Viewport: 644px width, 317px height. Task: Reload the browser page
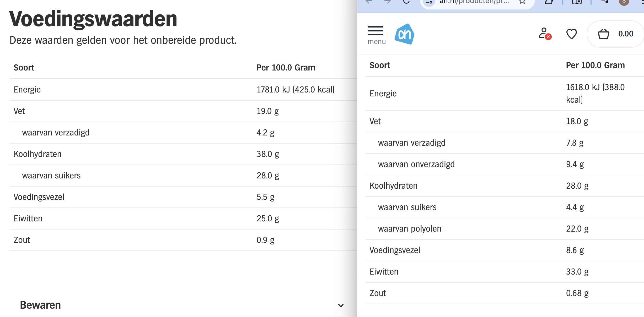click(x=406, y=2)
